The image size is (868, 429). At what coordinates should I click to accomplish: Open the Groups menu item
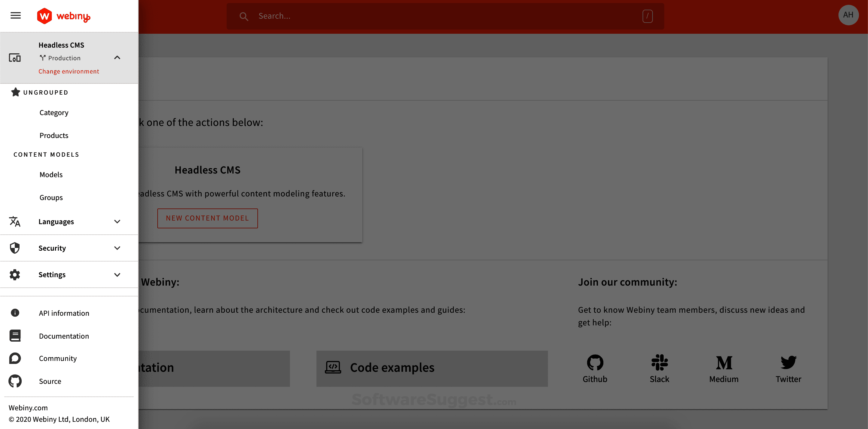51,197
